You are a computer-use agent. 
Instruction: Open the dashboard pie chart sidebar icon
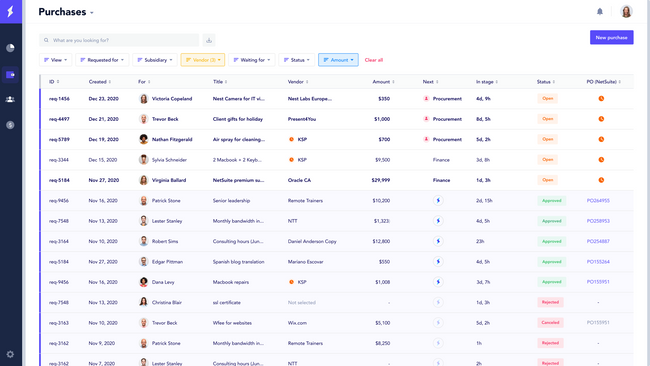(x=10, y=48)
